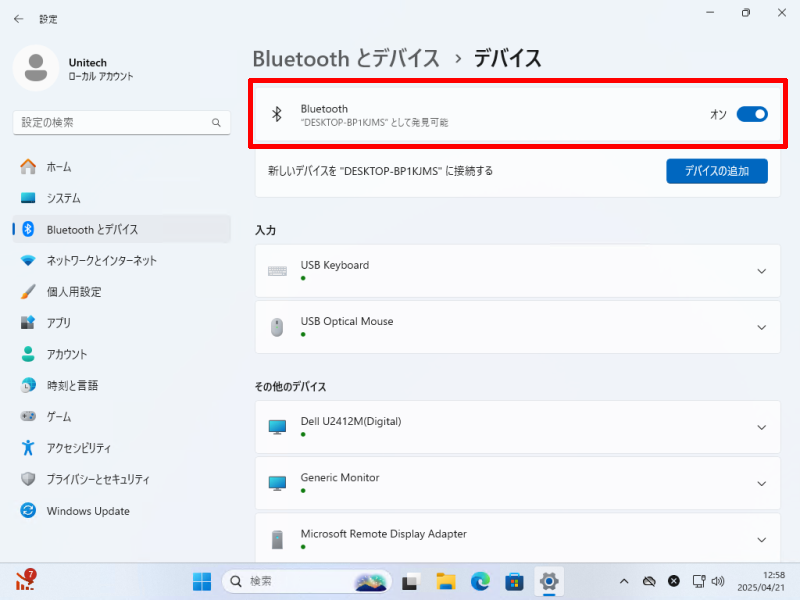Click the デバイス page title
Image resolution: width=800 pixels, height=600 pixels.
pos(507,59)
